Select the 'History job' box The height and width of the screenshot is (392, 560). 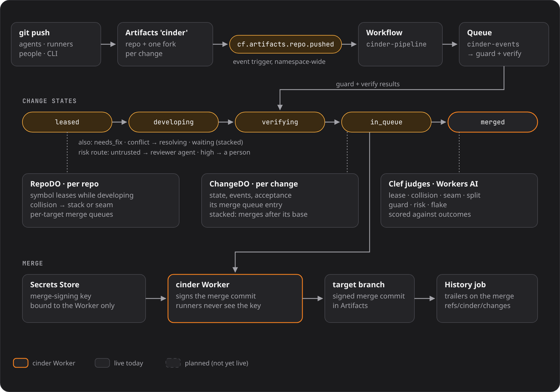(x=487, y=298)
